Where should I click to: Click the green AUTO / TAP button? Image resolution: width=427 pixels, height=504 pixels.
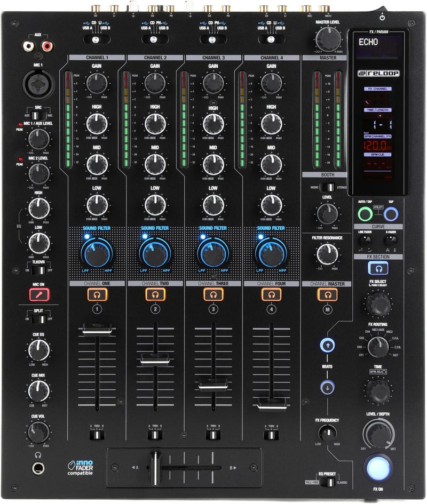pyautogui.click(x=365, y=214)
